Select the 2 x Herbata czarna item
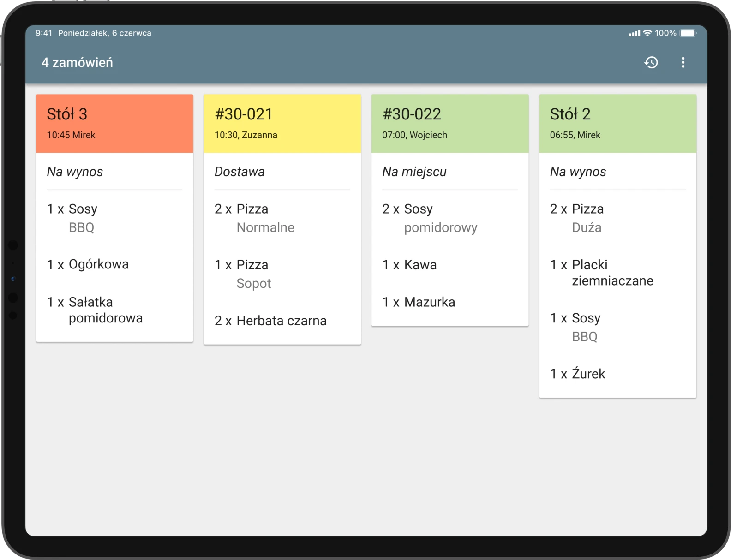This screenshot has width=731, height=560. (270, 321)
